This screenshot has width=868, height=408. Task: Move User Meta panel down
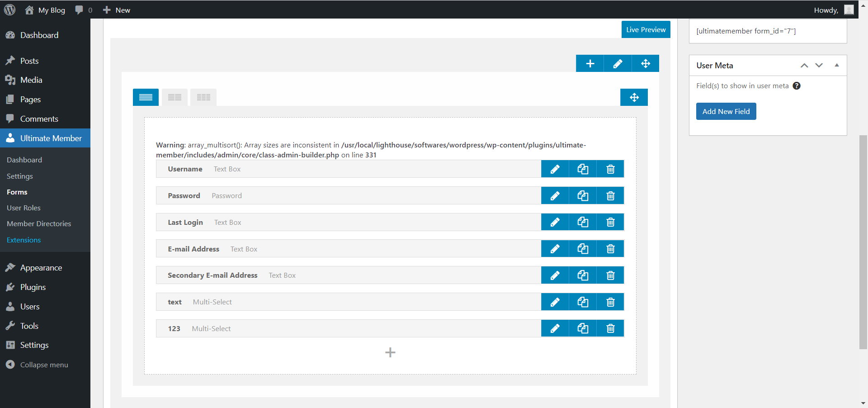pos(819,66)
